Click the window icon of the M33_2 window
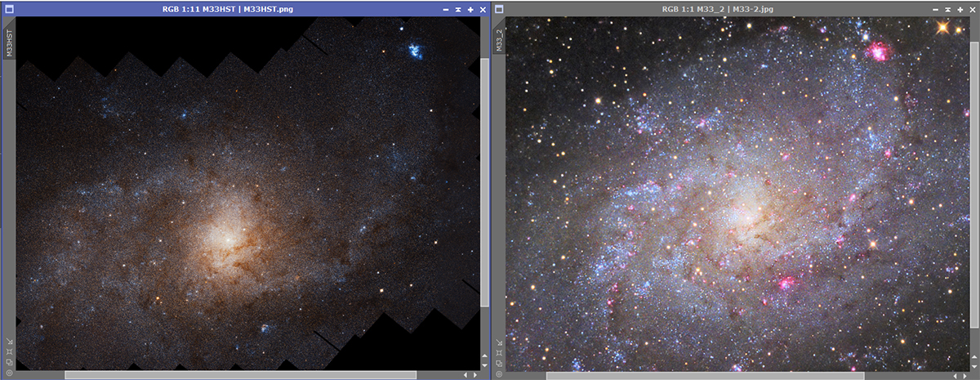980x380 pixels. click(x=499, y=9)
